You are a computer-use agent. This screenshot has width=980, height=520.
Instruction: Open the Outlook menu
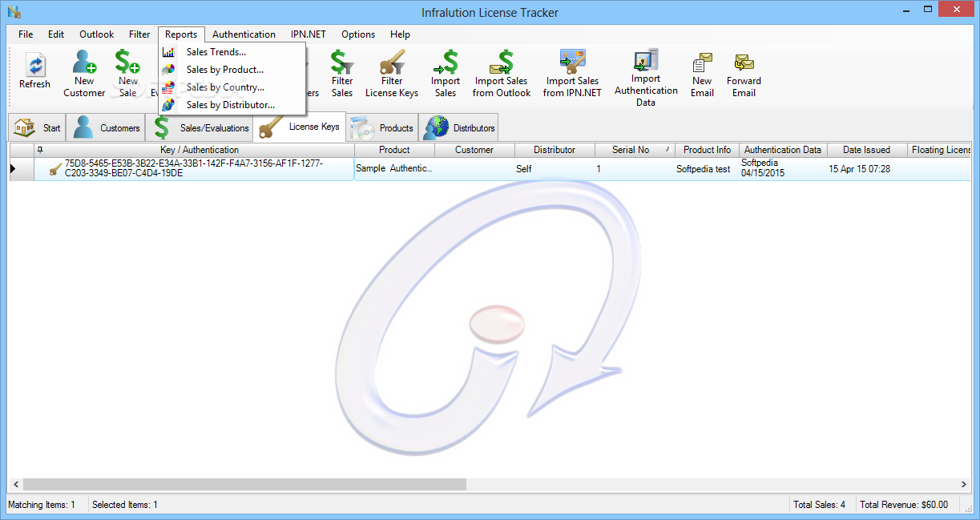pyautogui.click(x=97, y=34)
